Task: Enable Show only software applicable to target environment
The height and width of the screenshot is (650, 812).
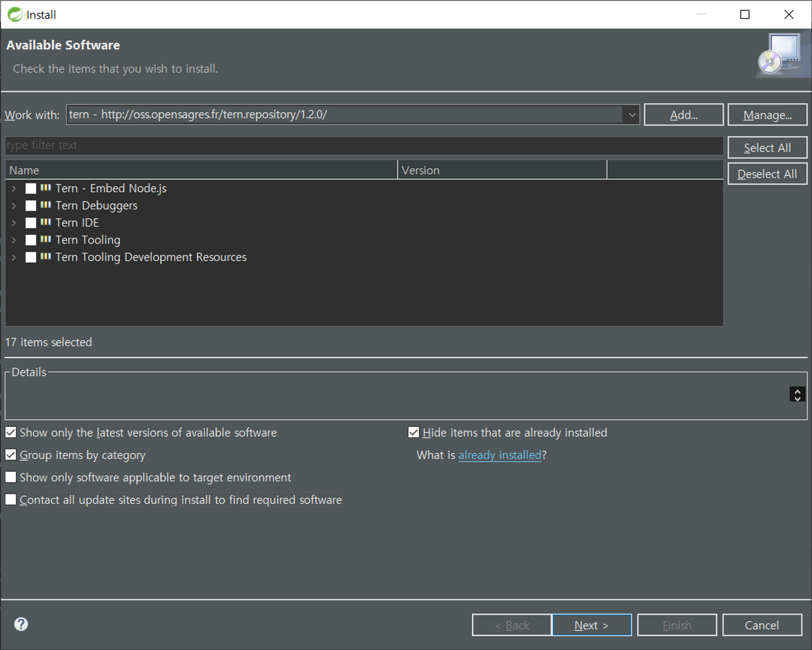Action: (x=11, y=477)
